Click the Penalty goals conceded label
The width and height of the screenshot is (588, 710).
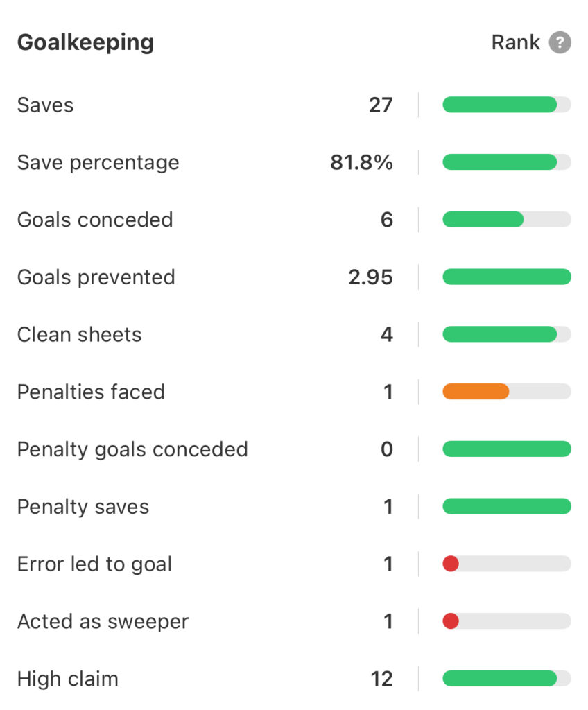(x=132, y=449)
